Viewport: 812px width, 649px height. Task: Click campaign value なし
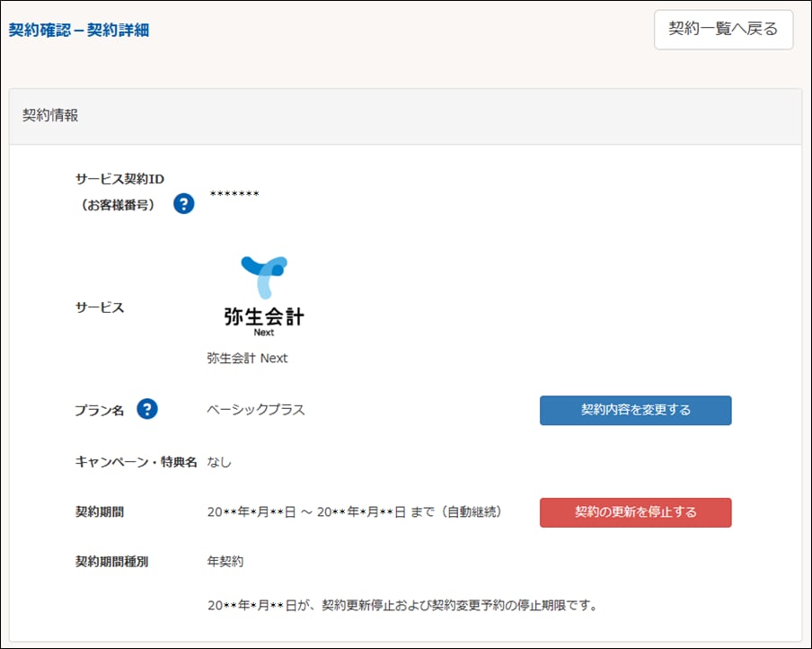click(219, 461)
